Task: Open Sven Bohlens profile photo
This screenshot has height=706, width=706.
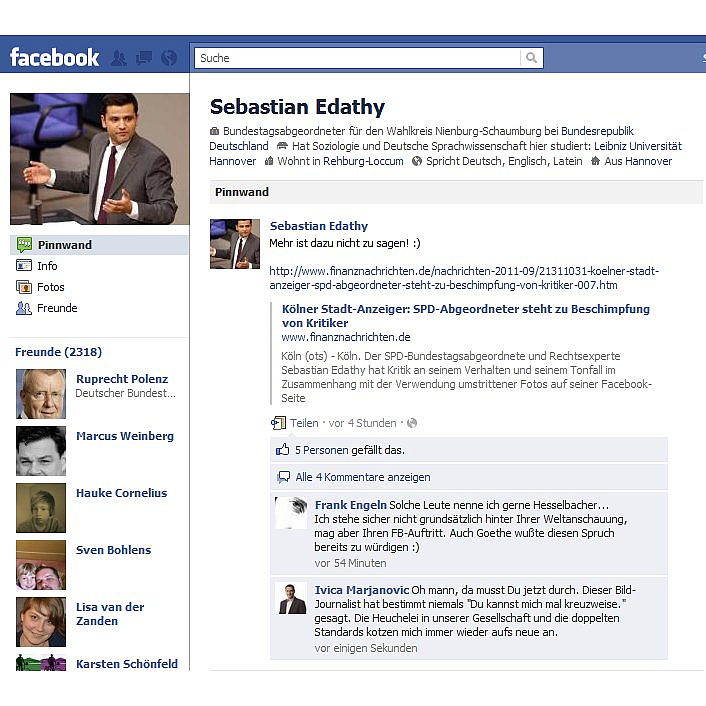Action: [41, 565]
